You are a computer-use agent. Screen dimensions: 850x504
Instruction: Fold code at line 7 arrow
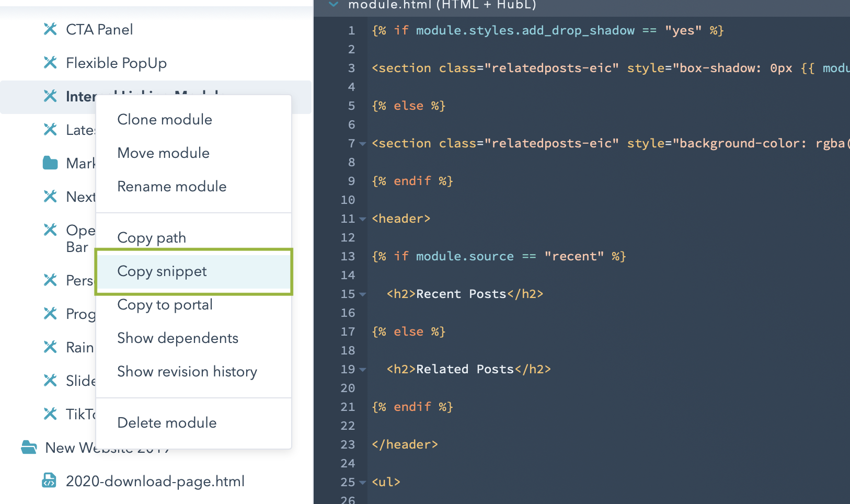(x=362, y=144)
